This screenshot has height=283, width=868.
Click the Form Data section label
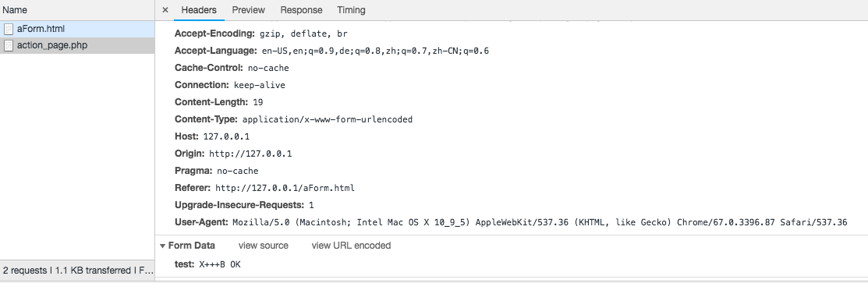(192, 246)
